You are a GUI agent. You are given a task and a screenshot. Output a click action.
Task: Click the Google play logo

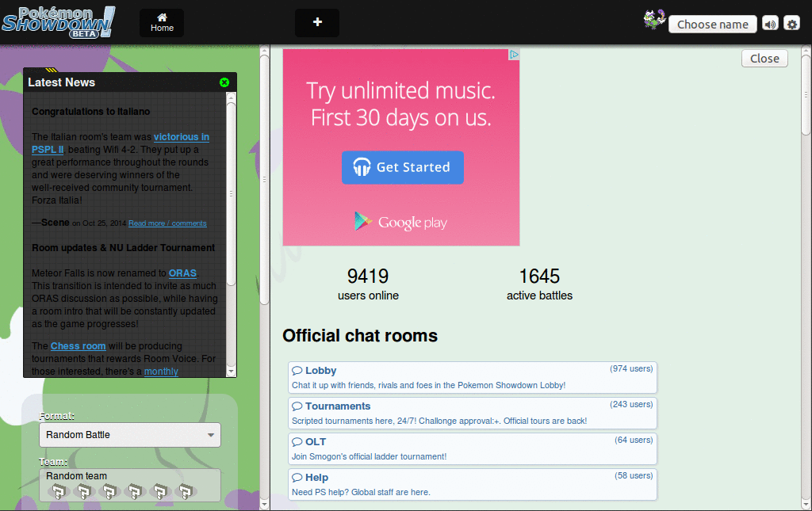[400, 223]
